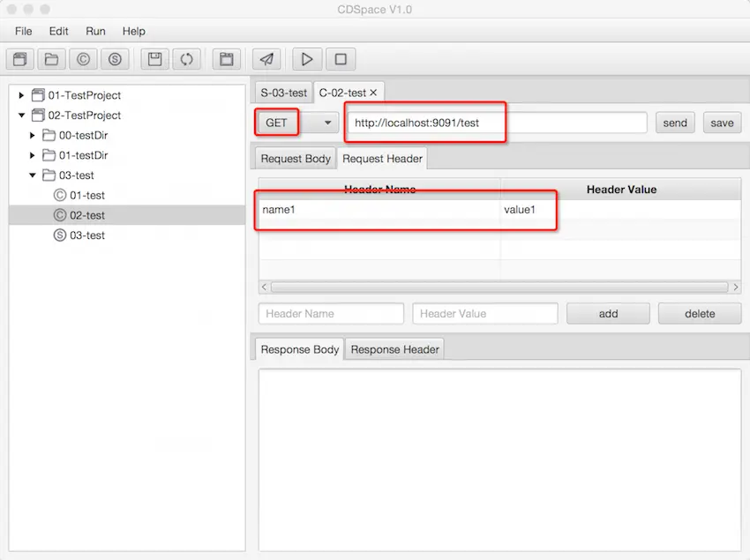The height and width of the screenshot is (560, 750).
Task: Click the circled C client toolbar icon
Action: [83, 59]
